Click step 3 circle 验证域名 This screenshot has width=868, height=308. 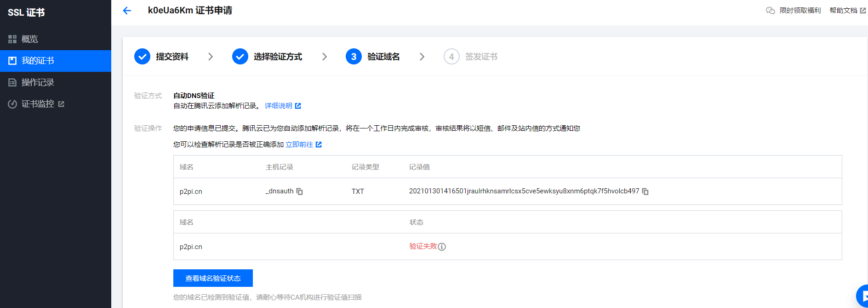tap(354, 57)
